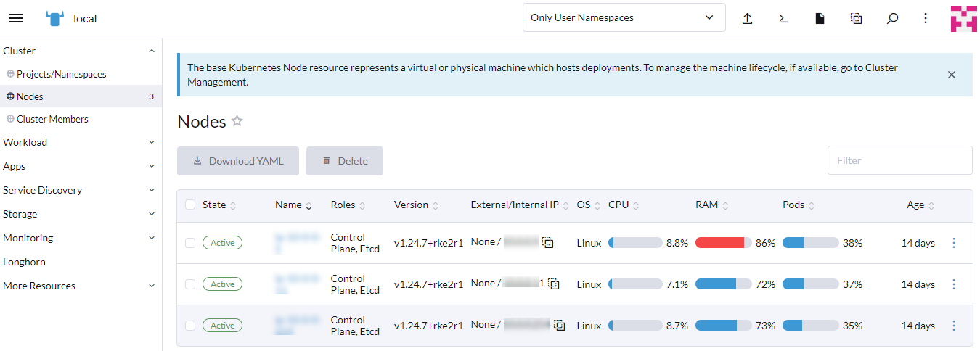
Task: Click the Import YAML upload icon
Action: (747, 18)
